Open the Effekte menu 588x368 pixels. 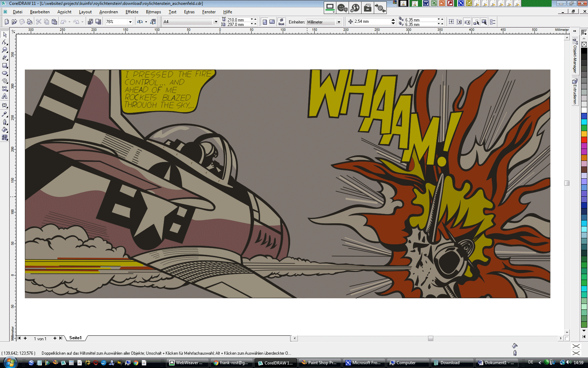(132, 12)
